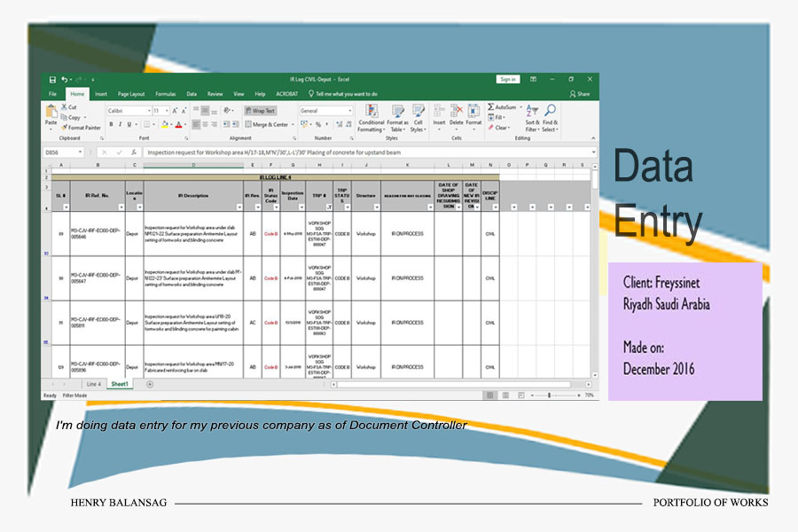Open the Calibri font name dropdown

[x=149, y=111]
